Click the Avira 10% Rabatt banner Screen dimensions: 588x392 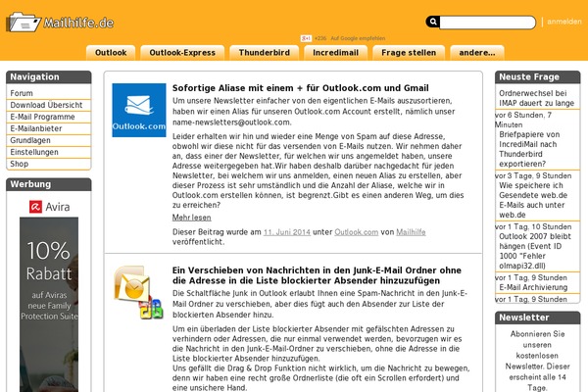(49, 304)
